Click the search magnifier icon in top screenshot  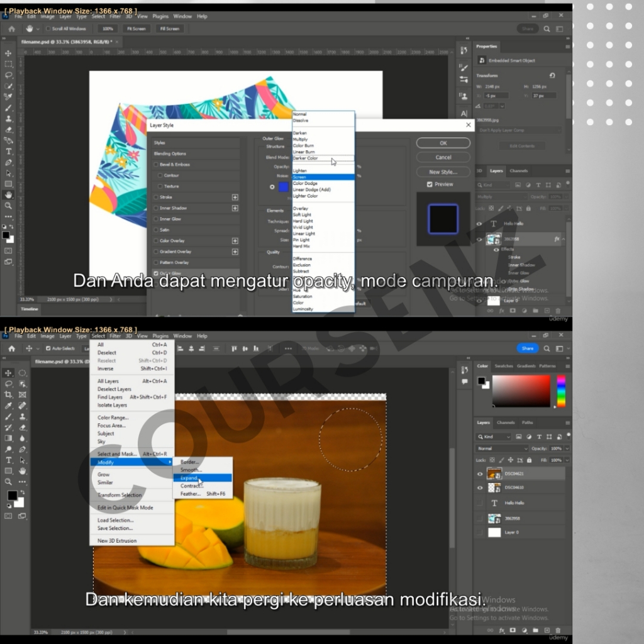(547, 29)
